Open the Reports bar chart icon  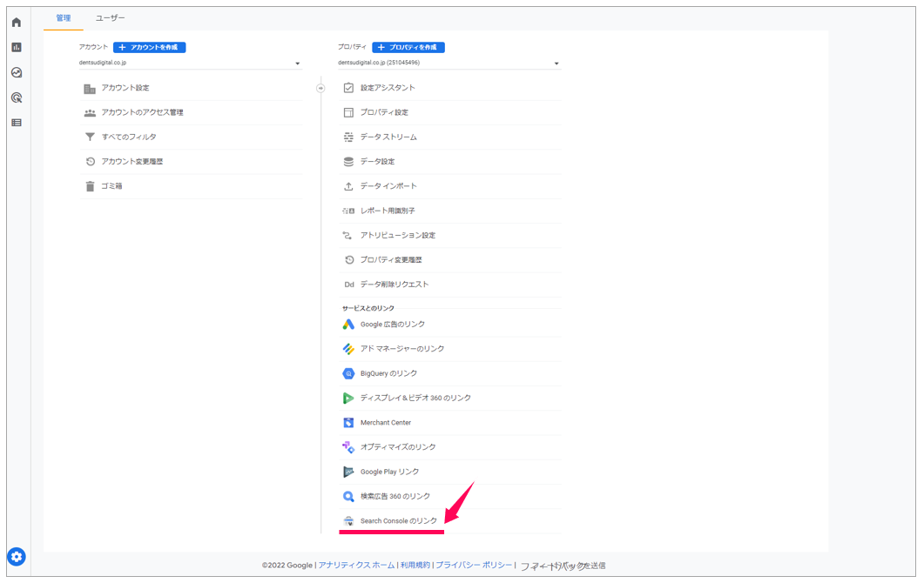pyautogui.click(x=17, y=48)
